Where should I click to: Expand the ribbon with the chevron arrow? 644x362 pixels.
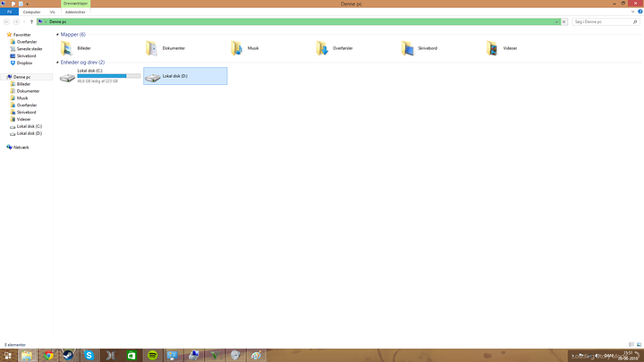(x=631, y=13)
